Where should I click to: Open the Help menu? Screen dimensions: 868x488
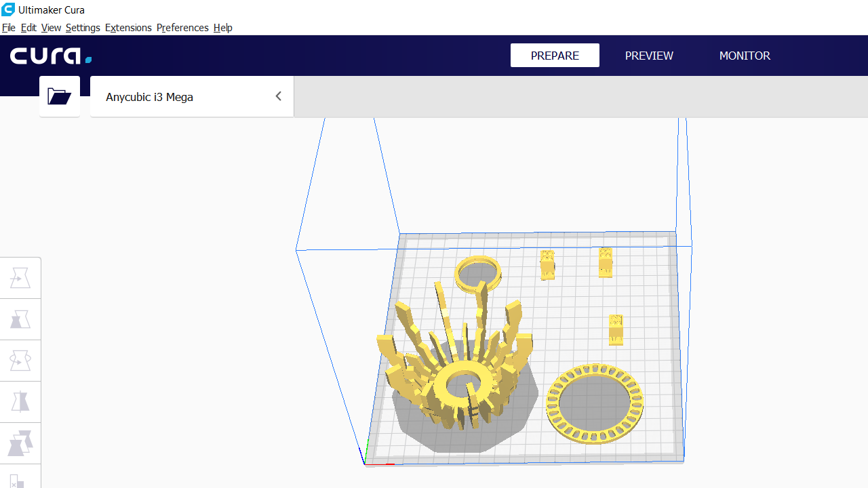pyautogui.click(x=223, y=28)
